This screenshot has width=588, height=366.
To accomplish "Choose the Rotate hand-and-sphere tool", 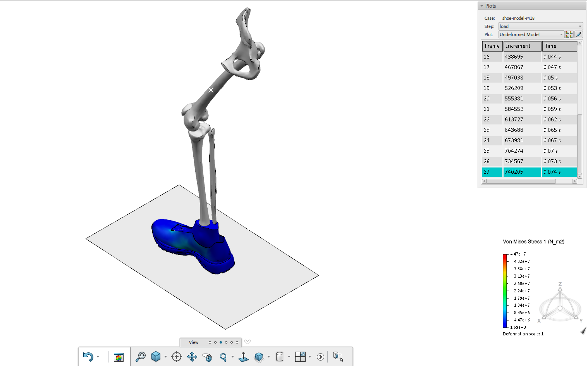I will (x=207, y=357).
